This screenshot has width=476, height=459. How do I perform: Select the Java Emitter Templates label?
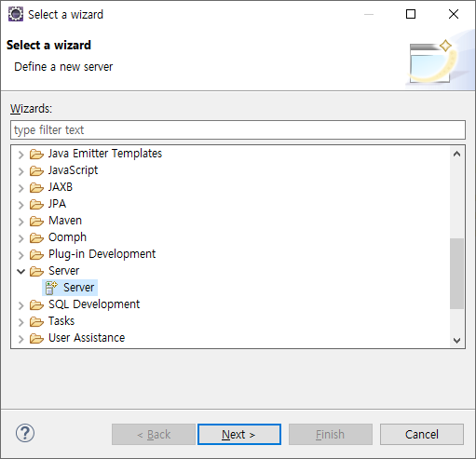pos(105,154)
